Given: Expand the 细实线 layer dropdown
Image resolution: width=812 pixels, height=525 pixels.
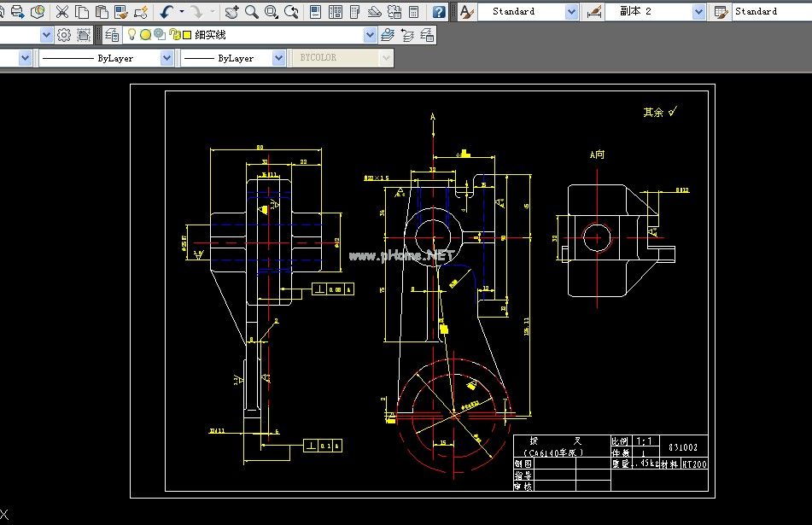Looking at the screenshot, I should pyautogui.click(x=370, y=35).
